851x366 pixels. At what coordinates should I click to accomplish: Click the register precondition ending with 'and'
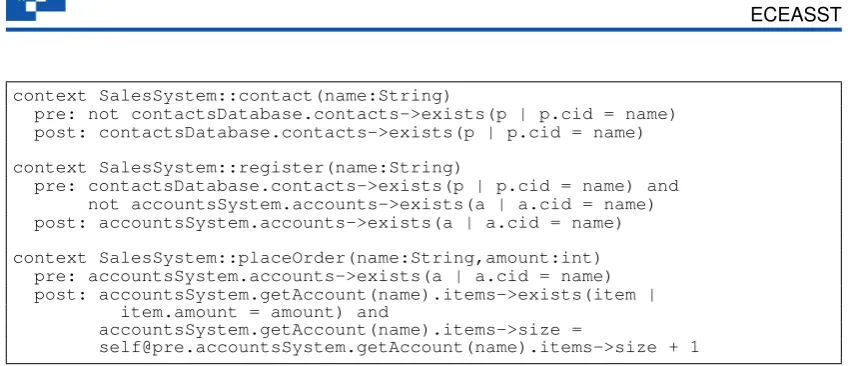pos(357,186)
